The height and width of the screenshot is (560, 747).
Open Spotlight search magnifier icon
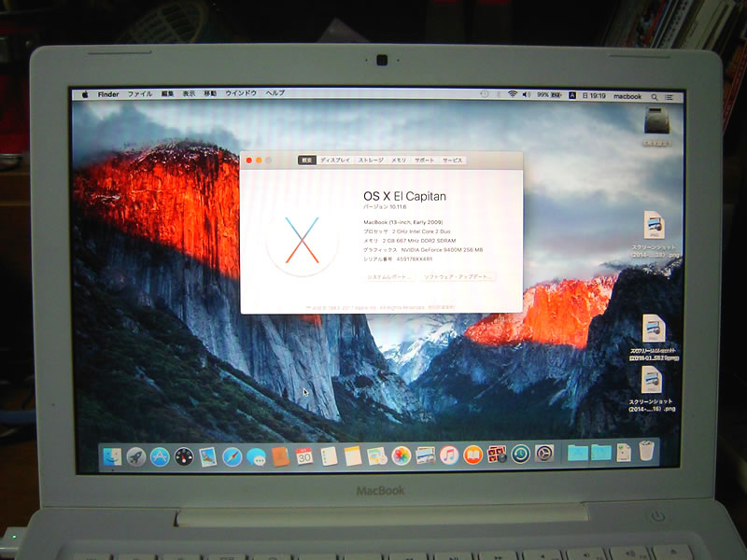[x=655, y=97]
